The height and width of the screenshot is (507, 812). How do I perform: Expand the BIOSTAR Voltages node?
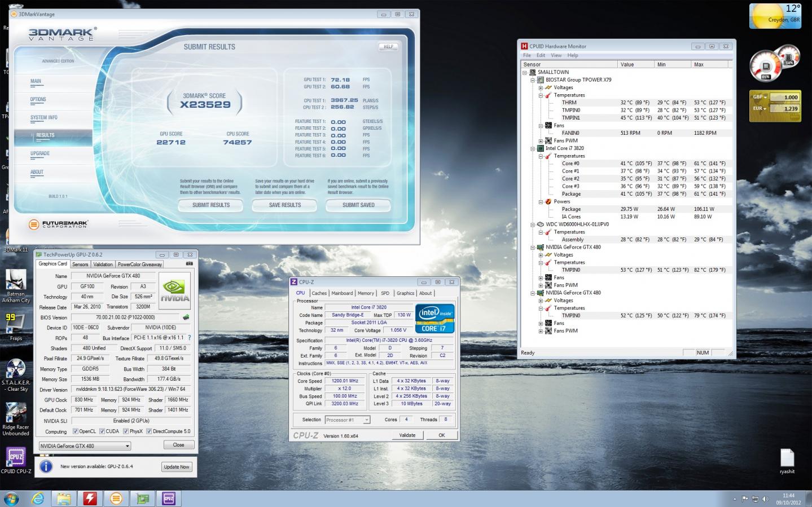pyautogui.click(x=541, y=87)
